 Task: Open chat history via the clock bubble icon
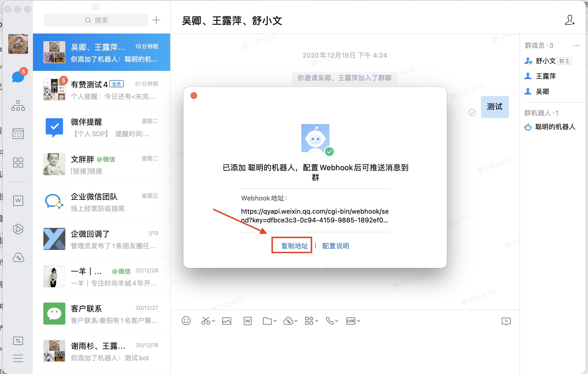tap(506, 321)
